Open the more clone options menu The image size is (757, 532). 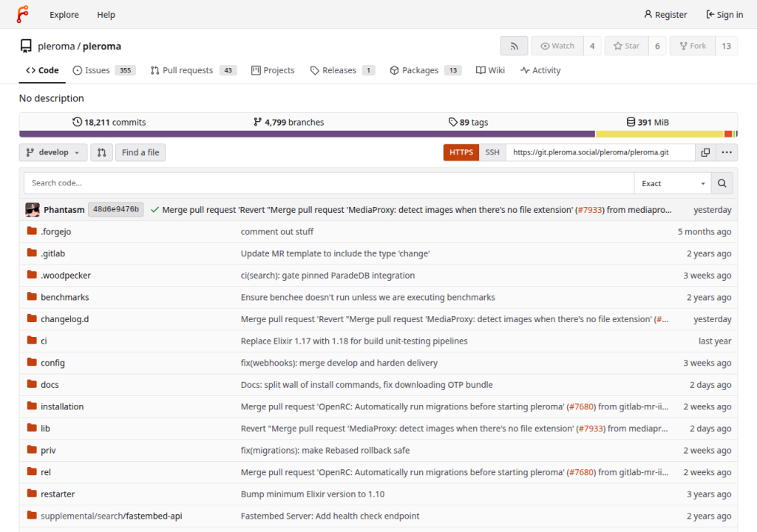[x=727, y=152]
